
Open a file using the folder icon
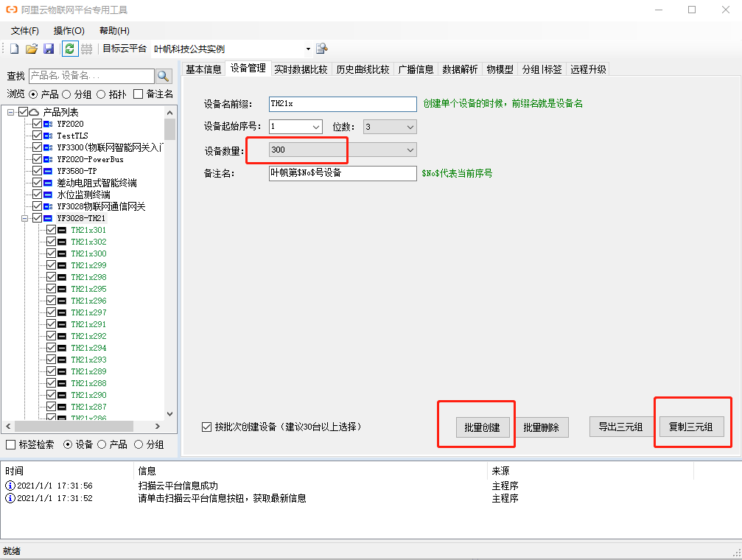[x=32, y=47]
